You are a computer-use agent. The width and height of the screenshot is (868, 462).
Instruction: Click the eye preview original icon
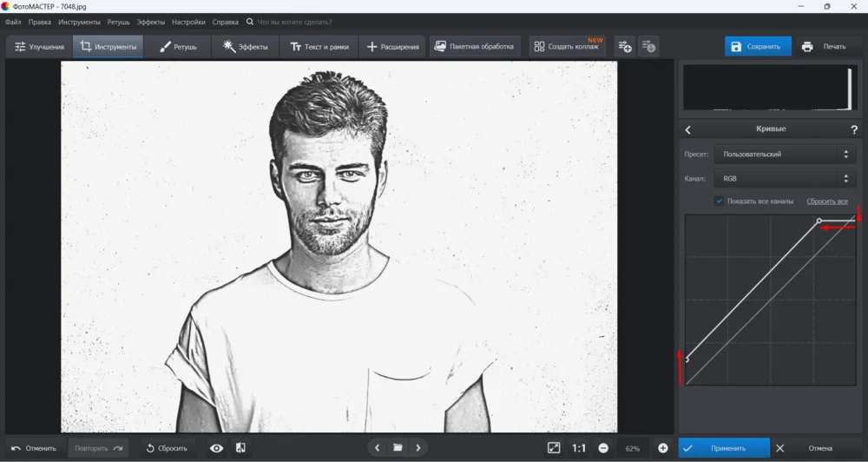[217, 448]
